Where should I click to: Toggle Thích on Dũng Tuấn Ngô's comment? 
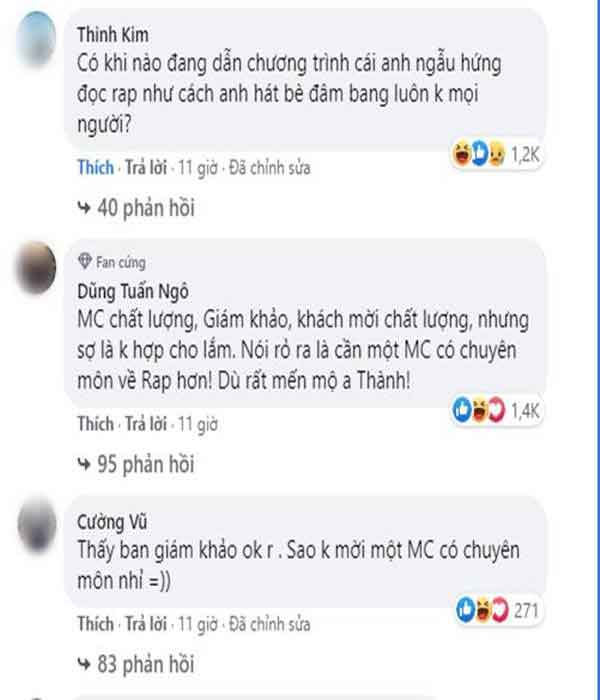click(96, 424)
